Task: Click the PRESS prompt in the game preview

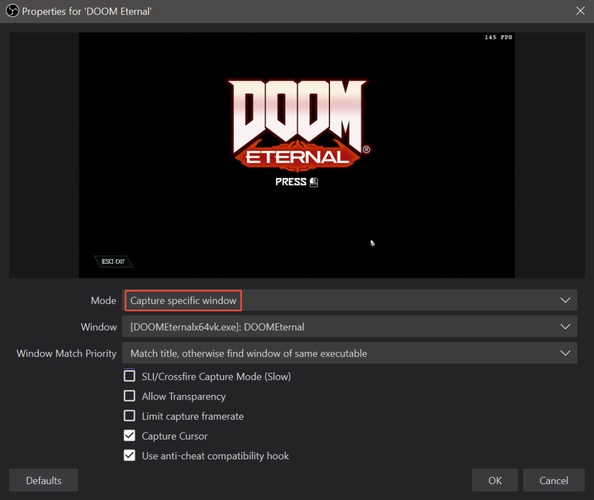Action: click(297, 182)
